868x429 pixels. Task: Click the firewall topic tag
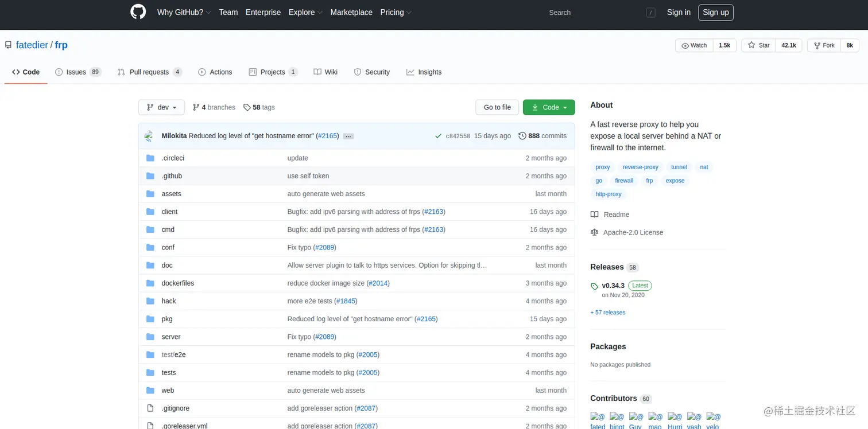(x=623, y=181)
